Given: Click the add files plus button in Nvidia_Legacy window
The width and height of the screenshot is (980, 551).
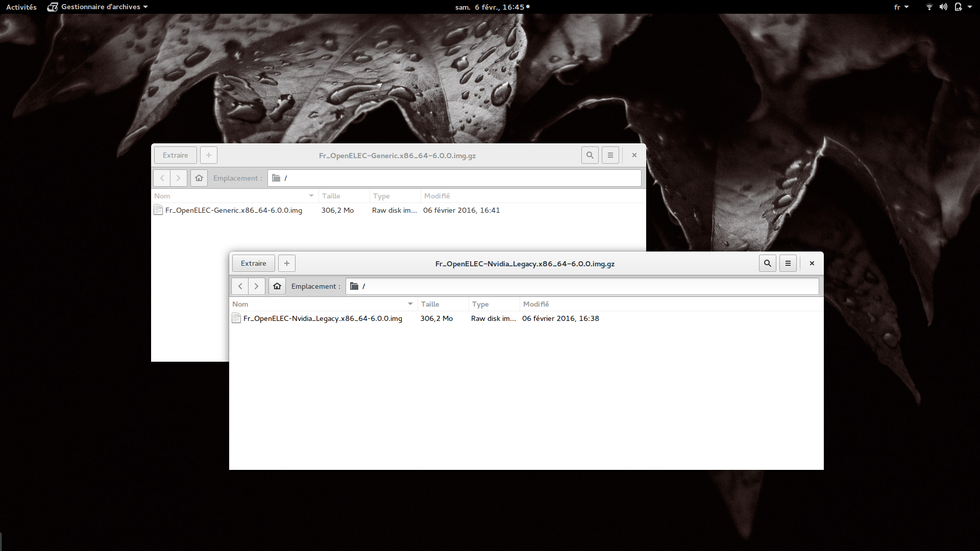Looking at the screenshot, I should [287, 263].
